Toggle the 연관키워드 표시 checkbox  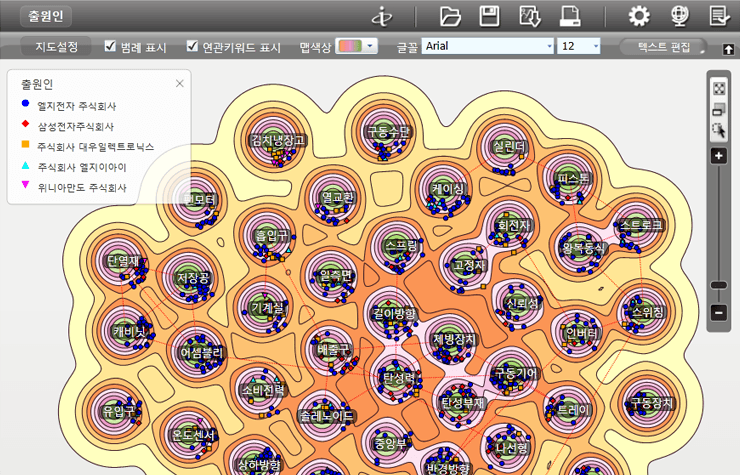coord(193,46)
